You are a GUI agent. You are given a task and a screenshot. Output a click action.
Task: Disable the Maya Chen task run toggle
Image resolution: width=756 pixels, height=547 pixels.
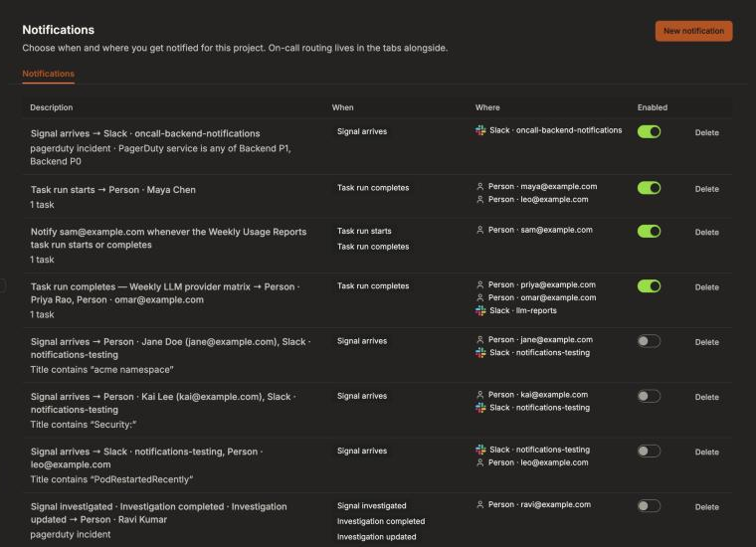tap(649, 188)
